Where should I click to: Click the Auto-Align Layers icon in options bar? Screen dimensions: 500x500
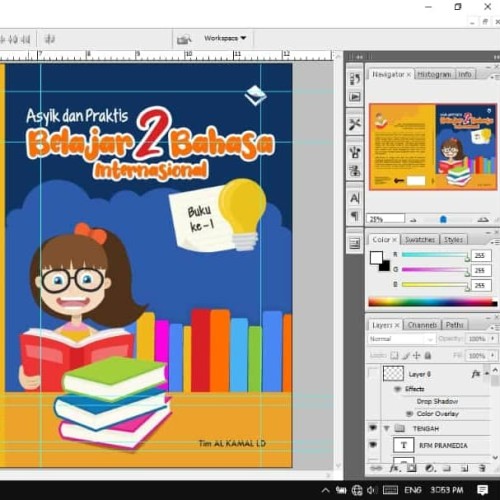(x=50, y=39)
